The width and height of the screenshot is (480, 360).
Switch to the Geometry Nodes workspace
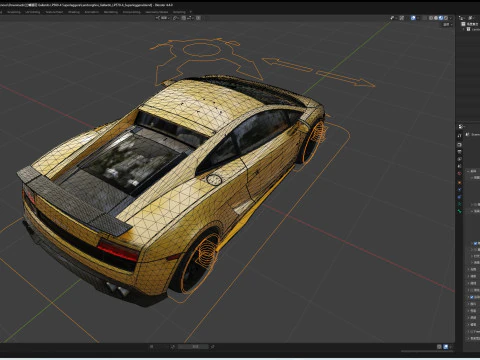coord(156,12)
